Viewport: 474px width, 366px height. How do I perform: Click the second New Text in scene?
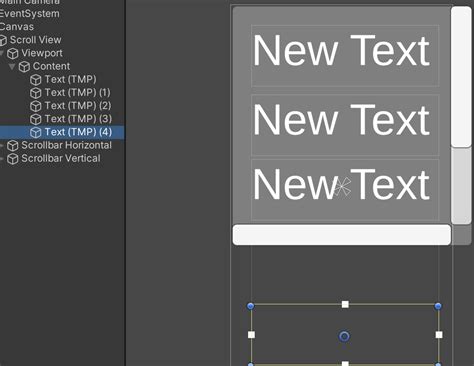point(341,119)
